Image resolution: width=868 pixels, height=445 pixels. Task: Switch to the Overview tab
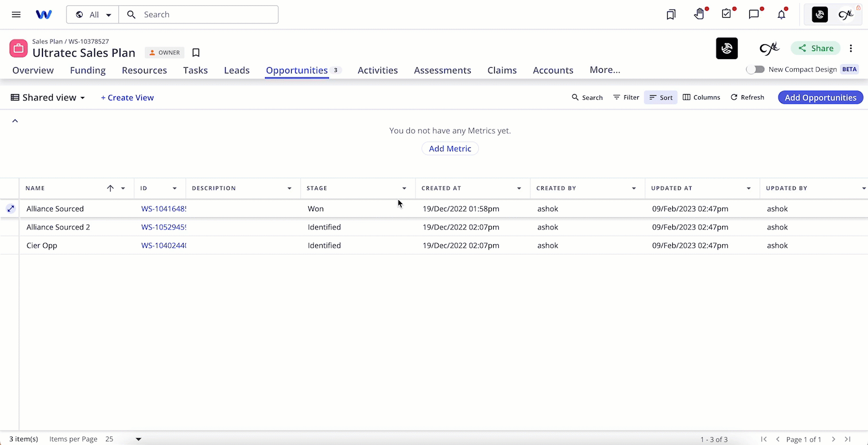pyautogui.click(x=33, y=70)
